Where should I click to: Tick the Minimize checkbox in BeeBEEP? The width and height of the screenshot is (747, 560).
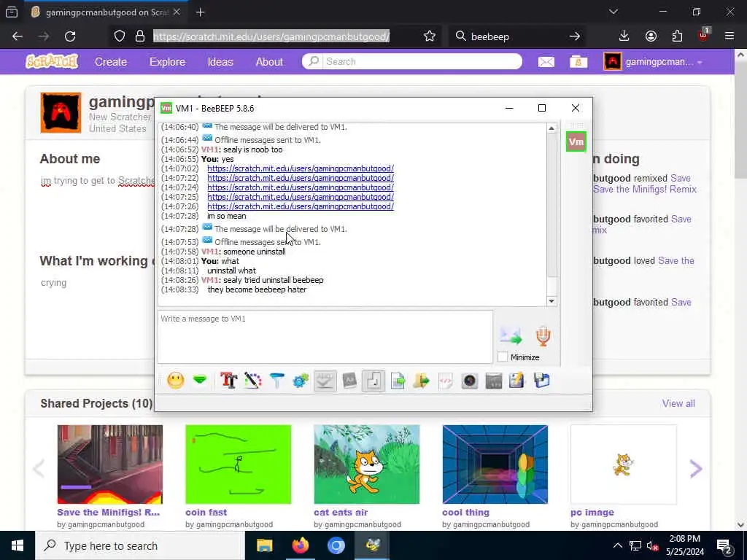point(503,357)
